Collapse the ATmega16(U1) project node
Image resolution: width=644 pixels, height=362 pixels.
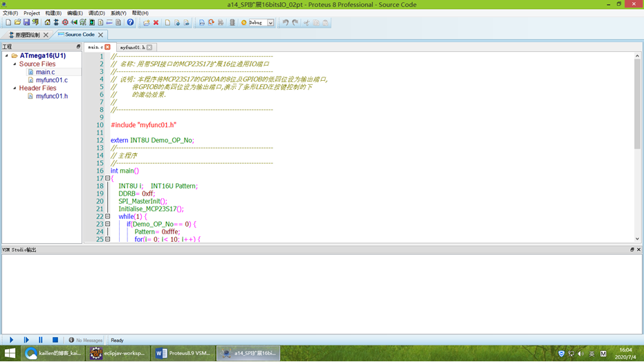[x=7, y=55]
